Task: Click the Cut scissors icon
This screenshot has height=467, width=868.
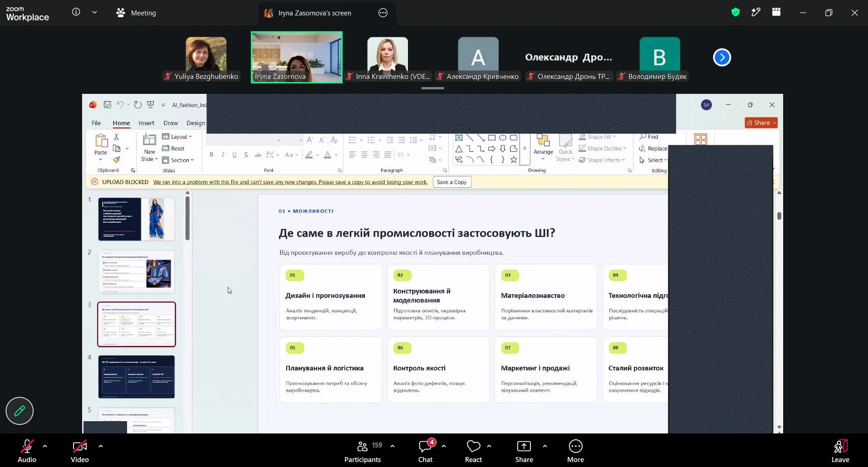Action: click(117, 136)
